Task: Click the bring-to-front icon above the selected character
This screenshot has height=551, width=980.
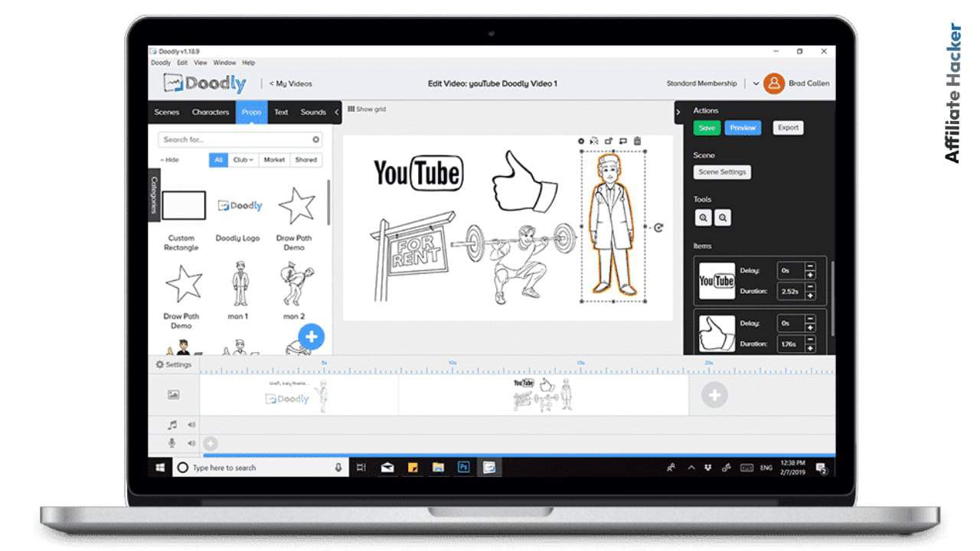Action: click(609, 141)
